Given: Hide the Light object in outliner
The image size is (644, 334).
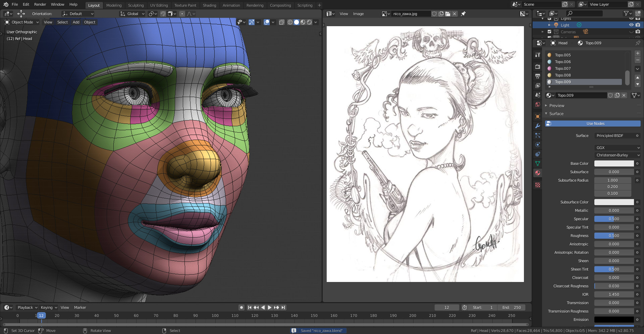Looking at the screenshot, I should pyautogui.click(x=631, y=25).
